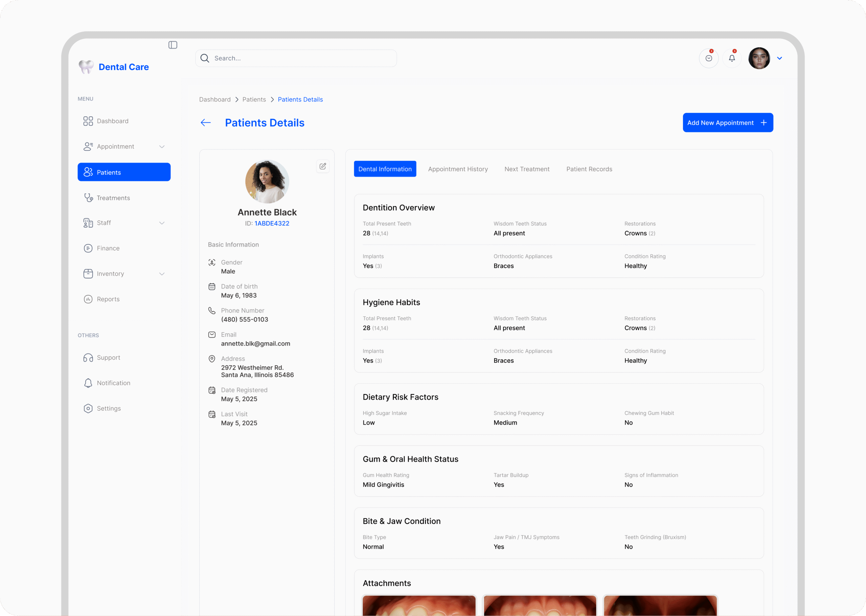
Task: Open the third attachment thumbnail
Action: pyautogui.click(x=660, y=606)
